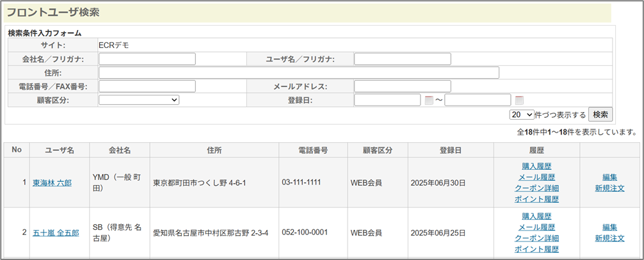Click the 会社名/フリガナ input field
The width and height of the screenshot is (644, 260).
tap(147, 59)
